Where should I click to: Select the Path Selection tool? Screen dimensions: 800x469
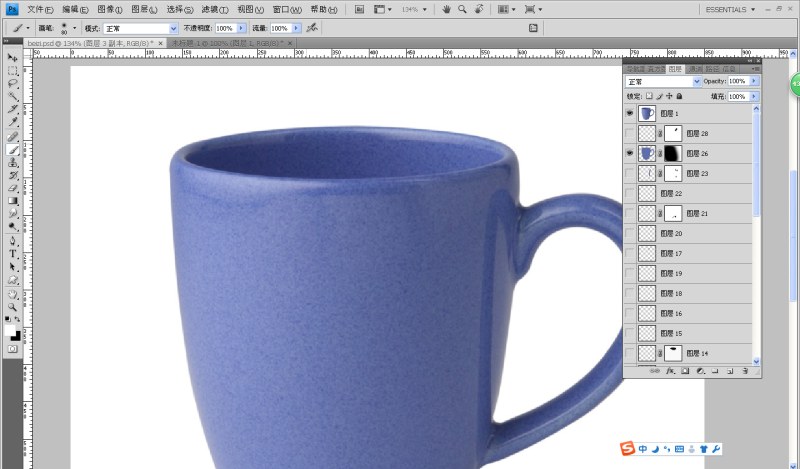point(13,266)
